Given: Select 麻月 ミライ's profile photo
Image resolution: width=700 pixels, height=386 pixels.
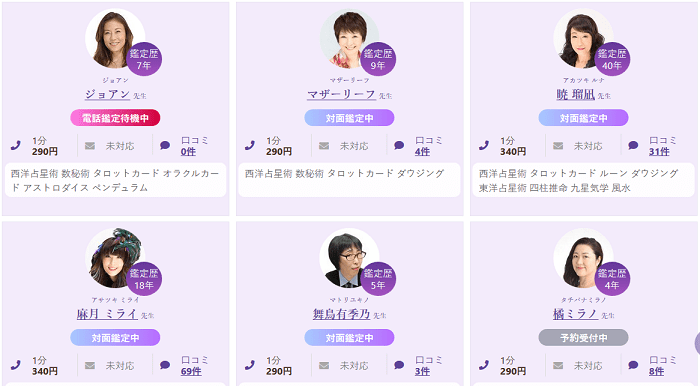Looking at the screenshot, I should pos(115,258).
